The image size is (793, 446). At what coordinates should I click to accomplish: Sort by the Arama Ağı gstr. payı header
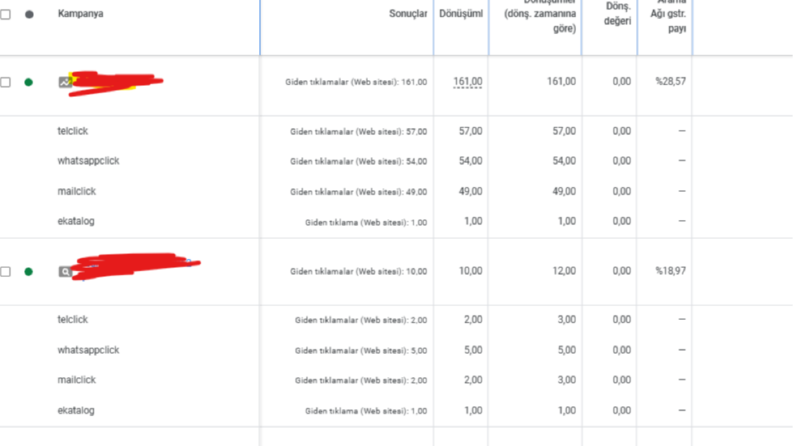click(668, 15)
